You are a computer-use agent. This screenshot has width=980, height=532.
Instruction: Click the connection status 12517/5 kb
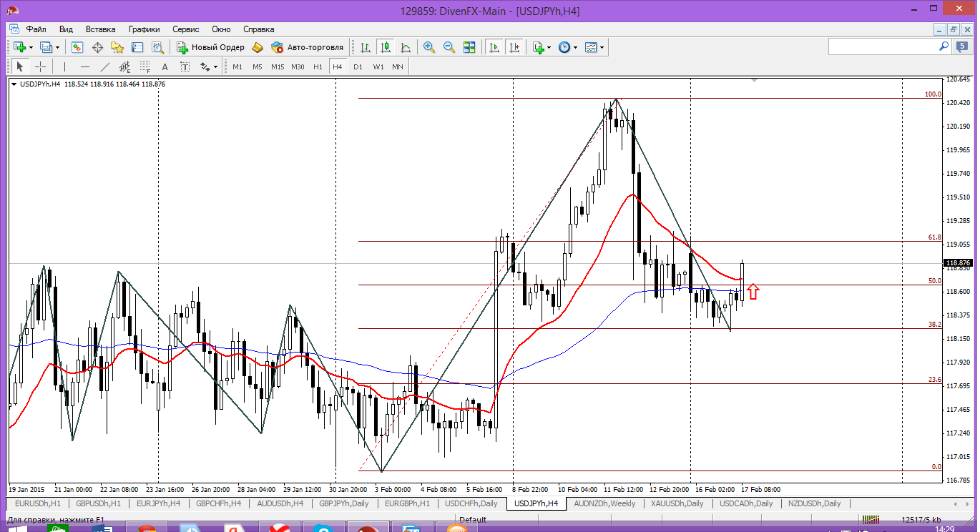click(921, 520)
